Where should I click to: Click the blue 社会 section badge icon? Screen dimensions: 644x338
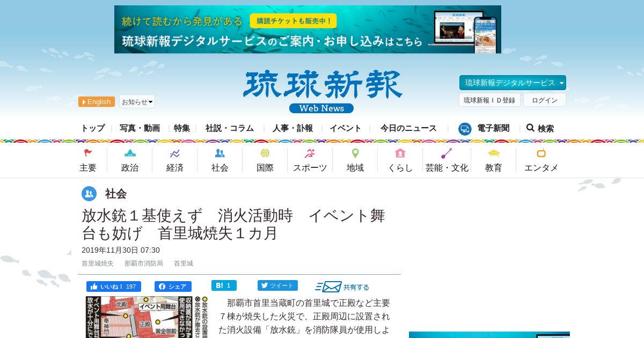pyautogui.click(x=89, y=194)
